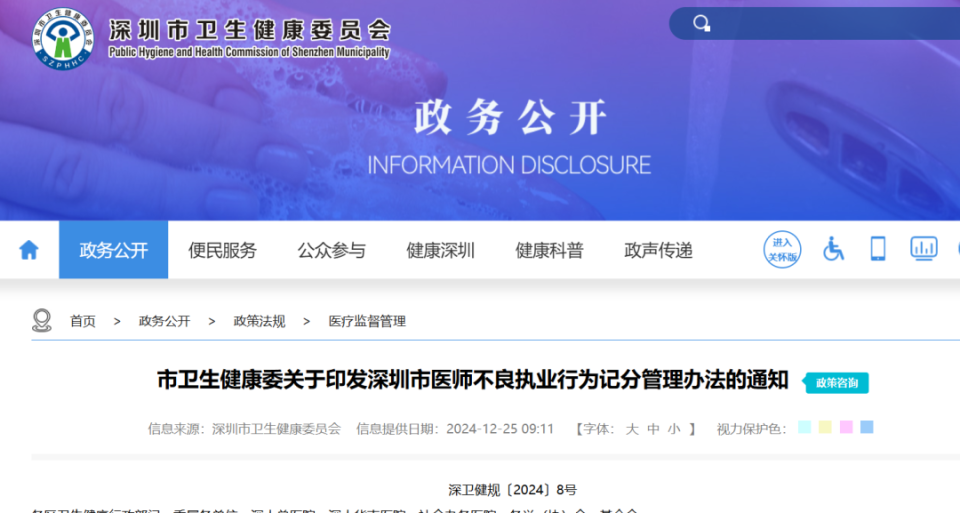Image resolution: width=960 pixels, height=513 pixels.
Task: Click the search magnifier icon
Action: coord(702,24)
